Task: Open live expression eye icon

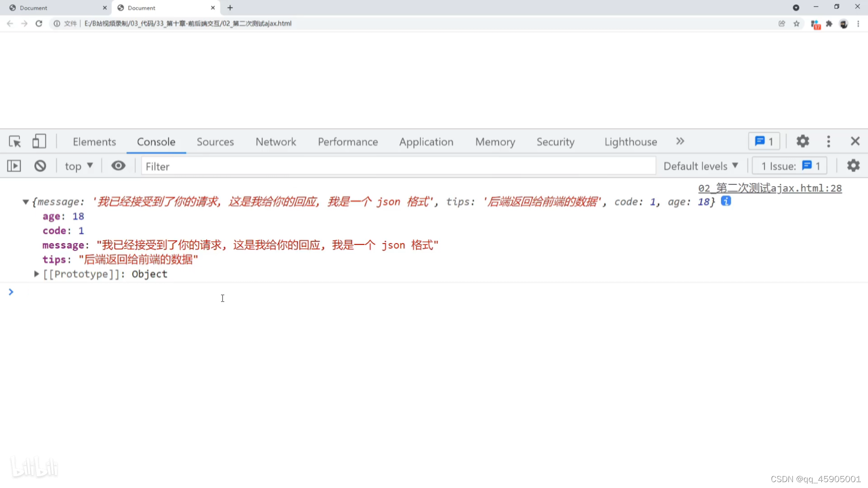Action: 118,166
